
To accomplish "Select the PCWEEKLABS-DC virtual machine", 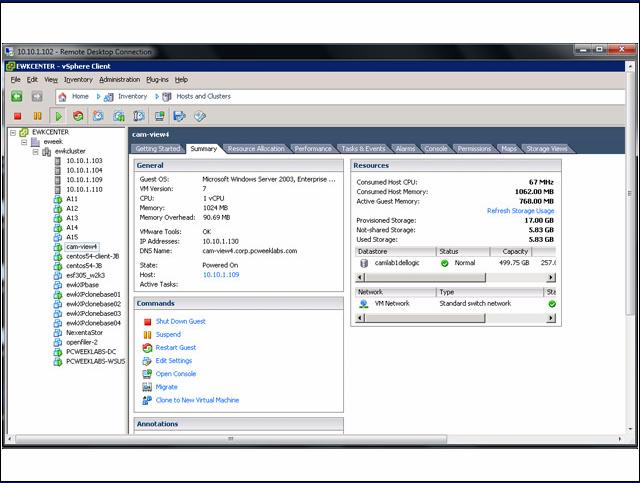I will [x=91, y=351].
